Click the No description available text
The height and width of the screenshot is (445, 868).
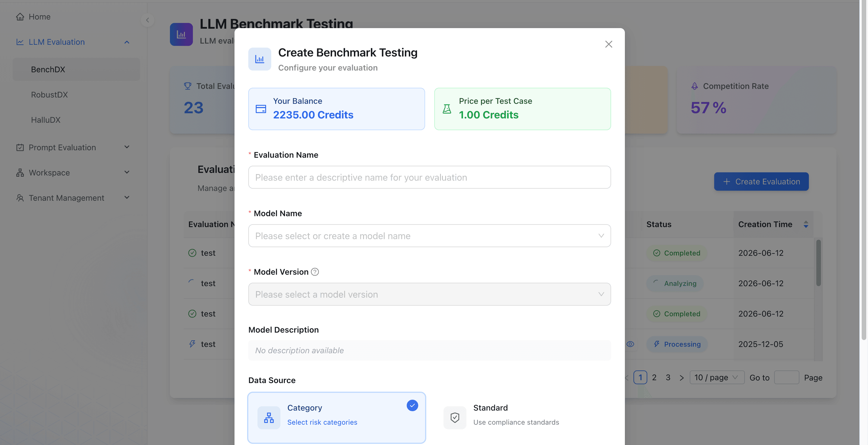[x=299, y=350]
